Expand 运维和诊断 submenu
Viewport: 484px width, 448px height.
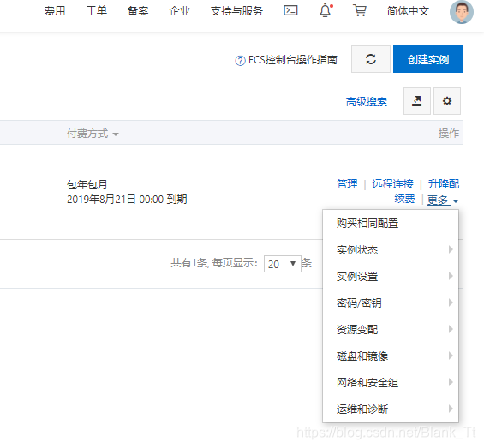(x=391, y=409)
